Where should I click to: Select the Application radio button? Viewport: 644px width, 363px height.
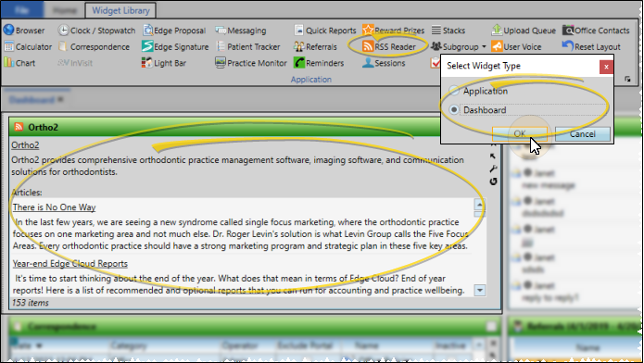click(454, 91)
